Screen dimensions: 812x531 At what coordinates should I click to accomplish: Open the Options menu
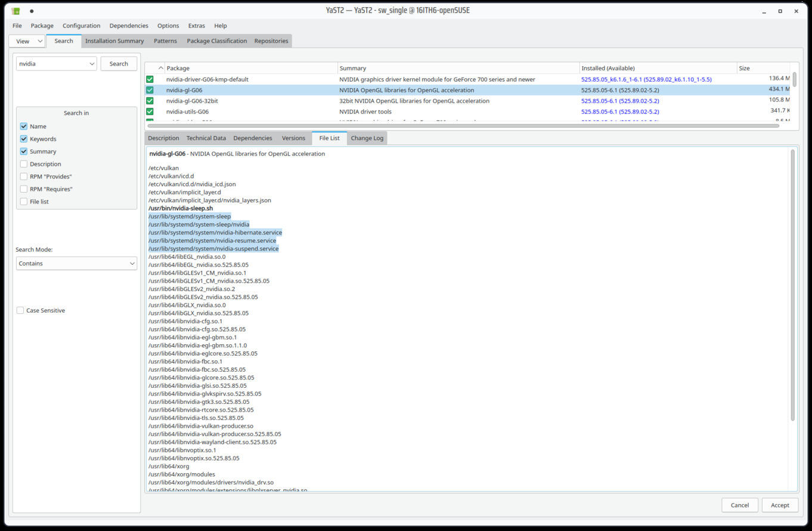(x=168, y=26)
